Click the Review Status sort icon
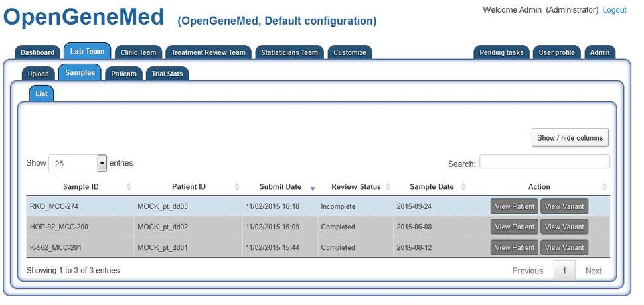 (388, 187)
